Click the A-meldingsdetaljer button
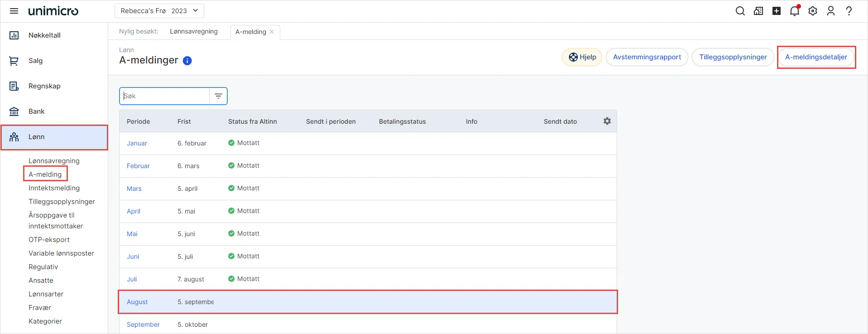This screenshot has height=334, width=868. pos(816,57)
